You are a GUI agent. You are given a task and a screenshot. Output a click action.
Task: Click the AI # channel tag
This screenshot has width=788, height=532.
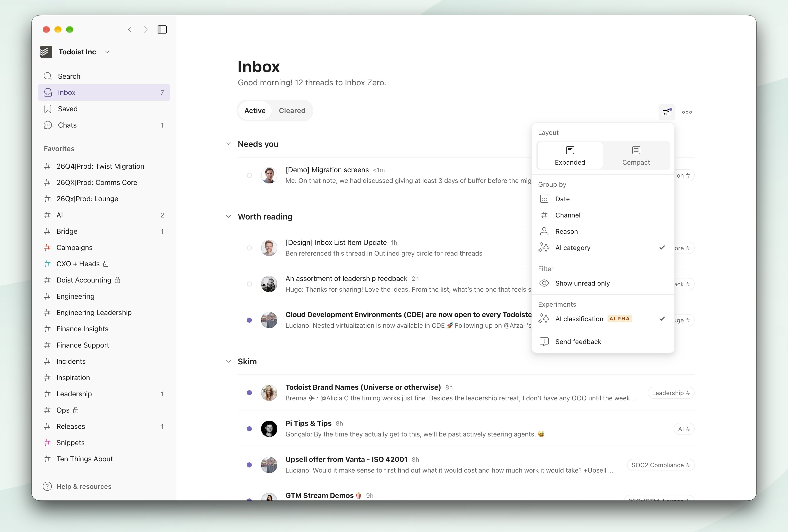(x=684, y=429)
